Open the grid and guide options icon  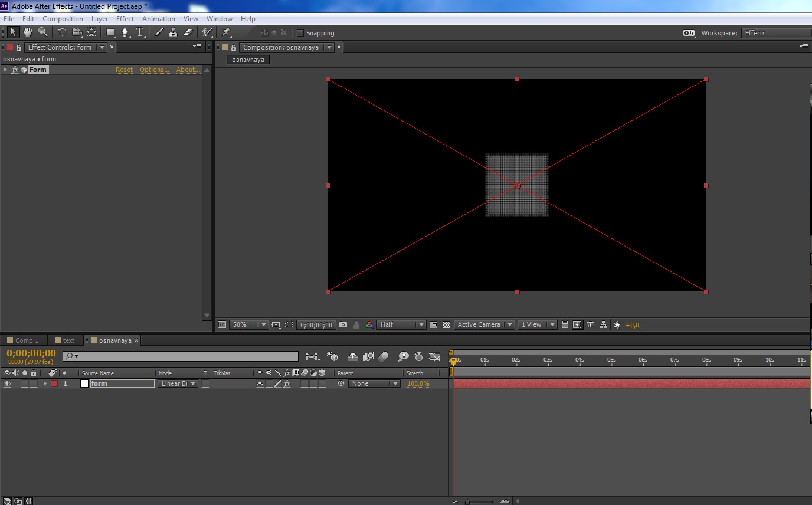[x=276, y=324]
